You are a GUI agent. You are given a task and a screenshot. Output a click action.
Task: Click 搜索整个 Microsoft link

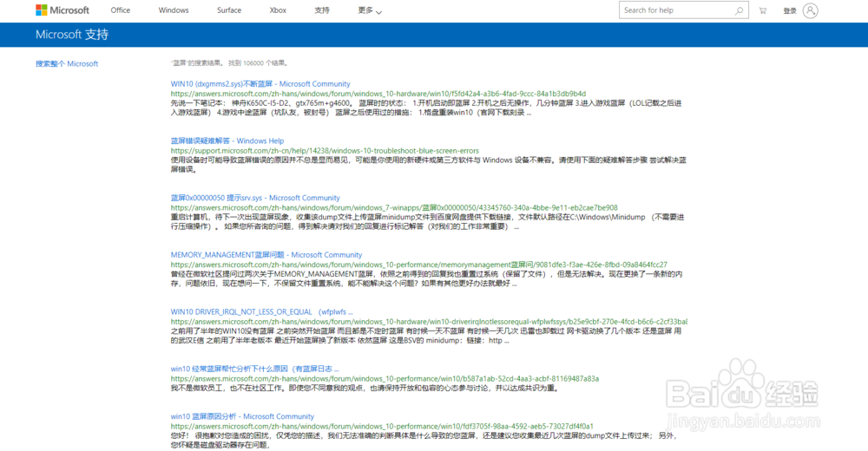(x=67, y=63)
